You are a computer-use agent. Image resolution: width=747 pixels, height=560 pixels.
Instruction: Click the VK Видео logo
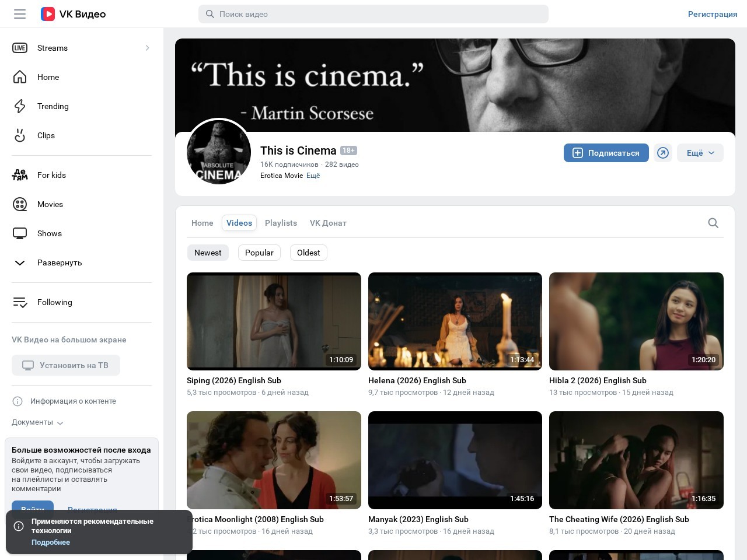(x=73, y=14)
